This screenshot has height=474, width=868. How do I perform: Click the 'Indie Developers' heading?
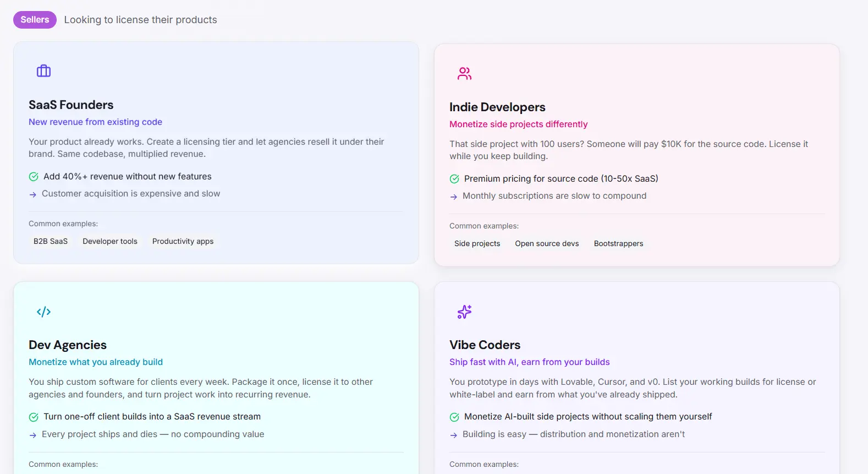[497, 107]
